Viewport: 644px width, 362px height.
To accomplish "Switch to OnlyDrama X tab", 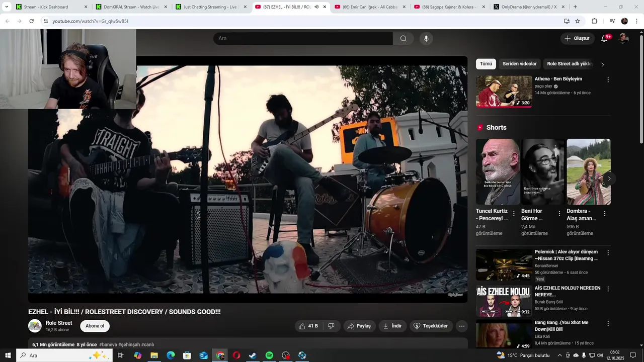I will pos(529,7).
